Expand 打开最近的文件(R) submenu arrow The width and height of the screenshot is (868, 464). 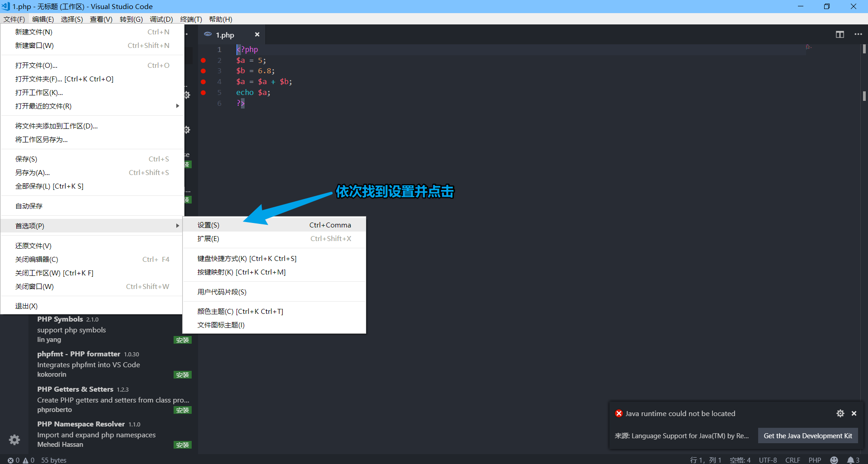click(x=177, y=106)
